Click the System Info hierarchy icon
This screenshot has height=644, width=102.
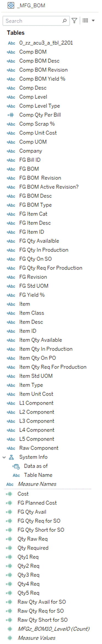12,457
